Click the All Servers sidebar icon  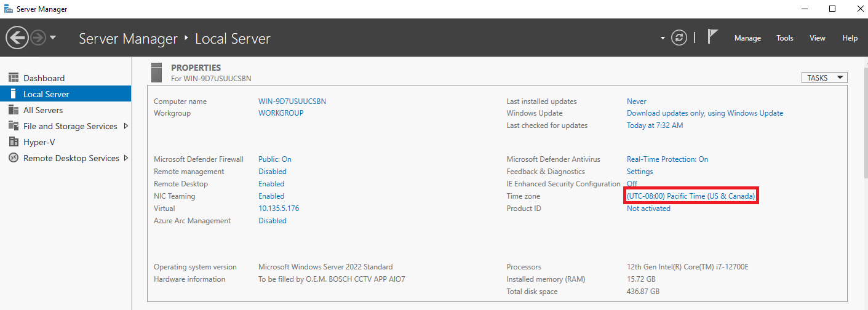coord(14,110)
